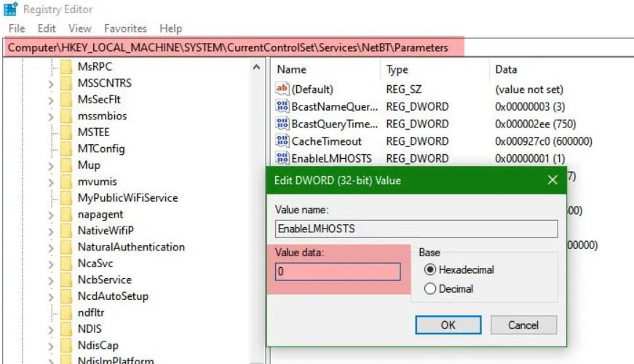Click the NcdAutoSetup folder icon
This screenshot has width=634, height=364.
coord(66,296)
